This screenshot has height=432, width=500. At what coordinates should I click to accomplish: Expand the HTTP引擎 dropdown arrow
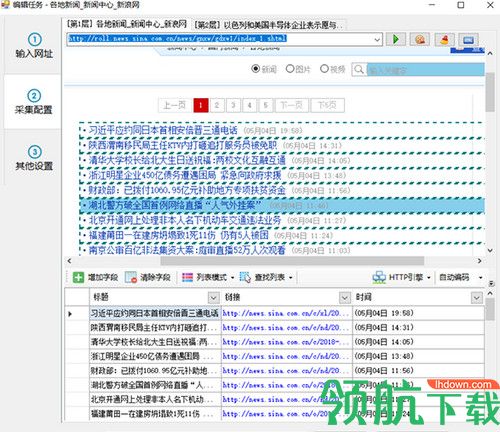[429, 278]
